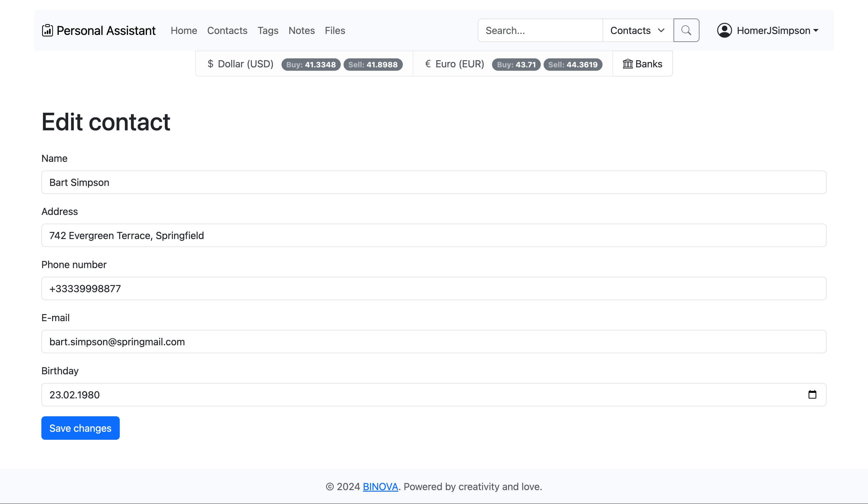Click the Personal Assistant logo icon
This screenshot has height=504, width=868.
48,30
